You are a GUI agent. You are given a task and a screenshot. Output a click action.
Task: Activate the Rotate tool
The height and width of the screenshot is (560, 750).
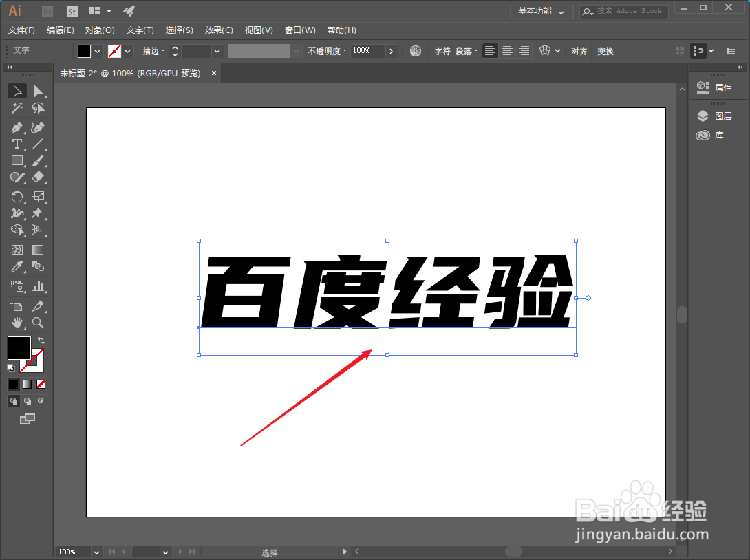pyautogui.click(x=17, y=197)
